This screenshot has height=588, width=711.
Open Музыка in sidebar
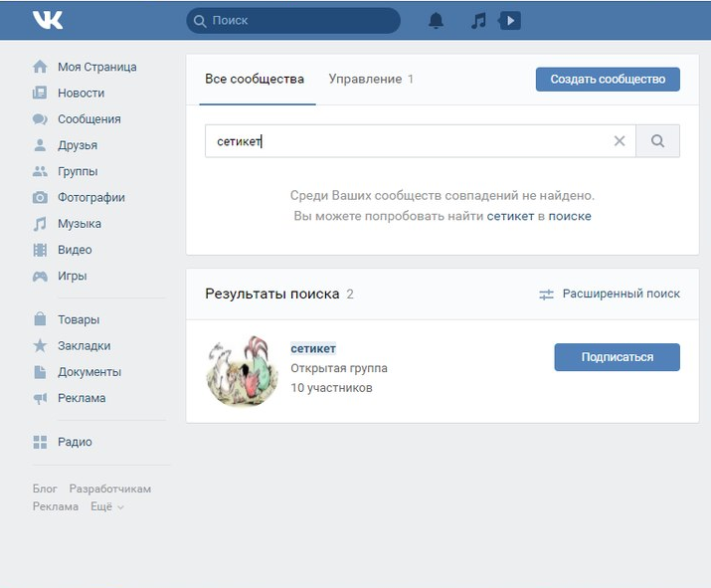pyautogui.click(x=80, y=224)
